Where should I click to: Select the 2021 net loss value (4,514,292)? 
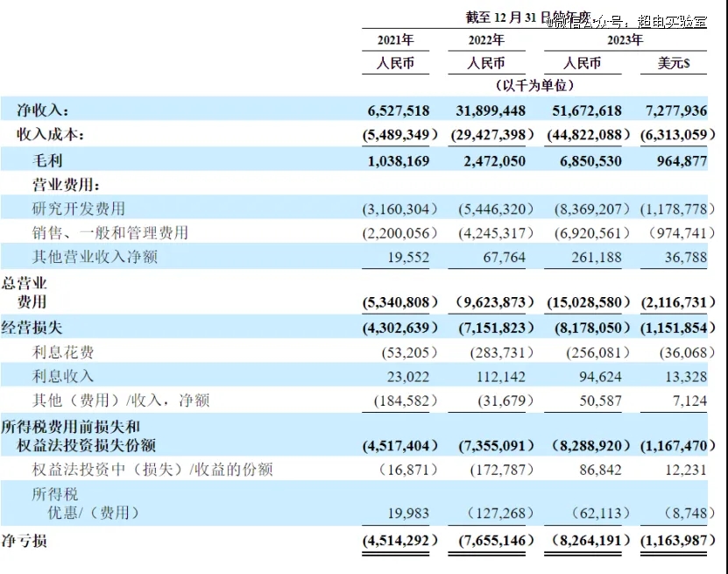(x=399, y=541)
